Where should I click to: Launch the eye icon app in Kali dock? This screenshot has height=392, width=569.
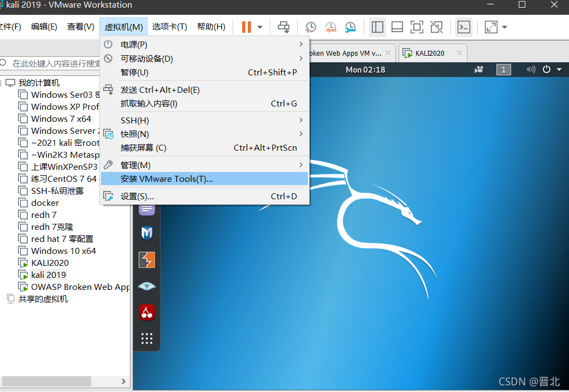pyautogui.click(x=146, y=287)
